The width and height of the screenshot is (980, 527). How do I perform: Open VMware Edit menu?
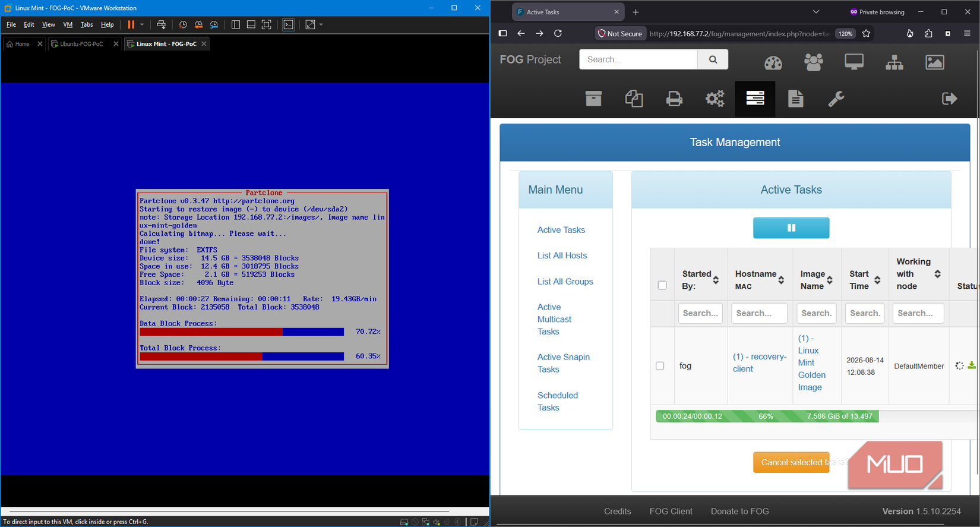coord(29,24)
